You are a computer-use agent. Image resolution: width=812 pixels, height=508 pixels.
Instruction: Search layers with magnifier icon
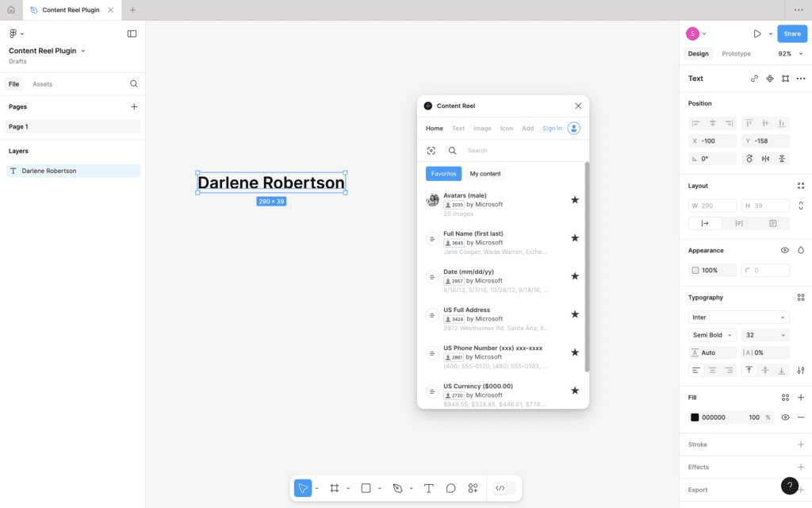click(x=133, y=84)
